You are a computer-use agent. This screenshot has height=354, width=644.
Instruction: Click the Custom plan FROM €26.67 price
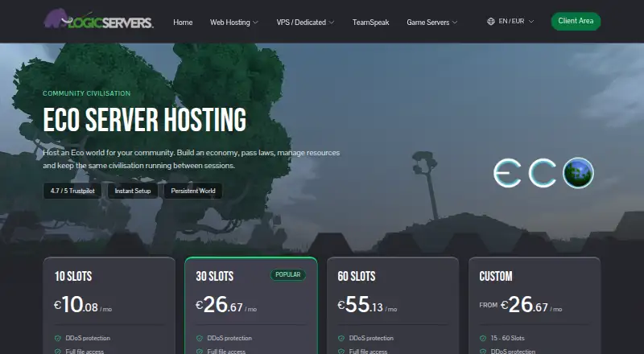pos(521,305)
